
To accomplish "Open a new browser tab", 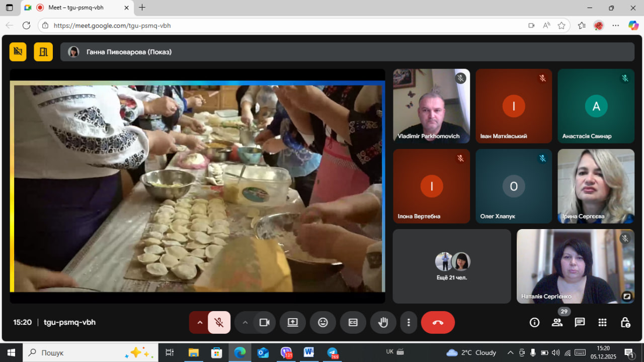I will (142, 8).
